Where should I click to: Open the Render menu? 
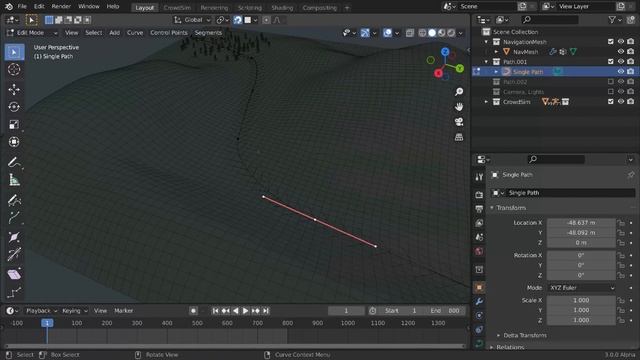pyautogui.click(x=61, y=7)
